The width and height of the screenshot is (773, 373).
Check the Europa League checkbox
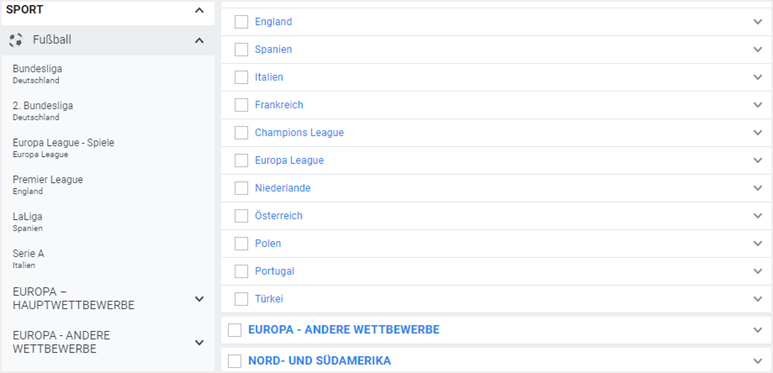click(241, 161)
